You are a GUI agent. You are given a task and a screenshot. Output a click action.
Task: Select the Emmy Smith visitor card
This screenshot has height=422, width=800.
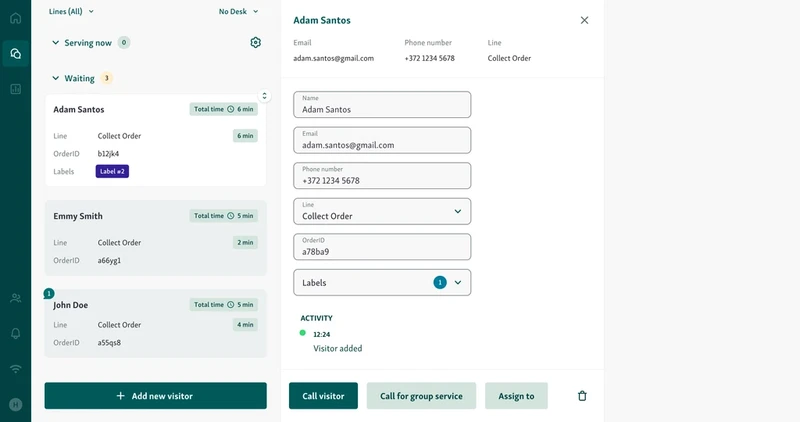tap(155, 238)
